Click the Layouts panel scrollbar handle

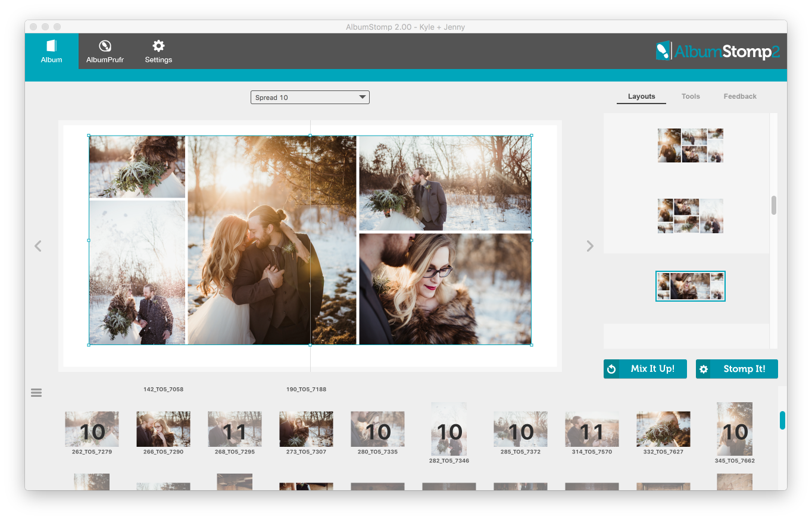(774, 205)
